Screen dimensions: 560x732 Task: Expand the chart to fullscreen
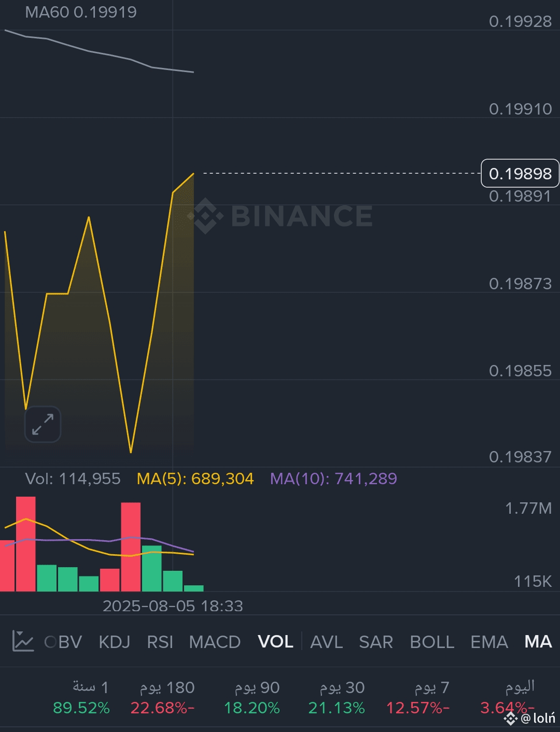point(43,424)
